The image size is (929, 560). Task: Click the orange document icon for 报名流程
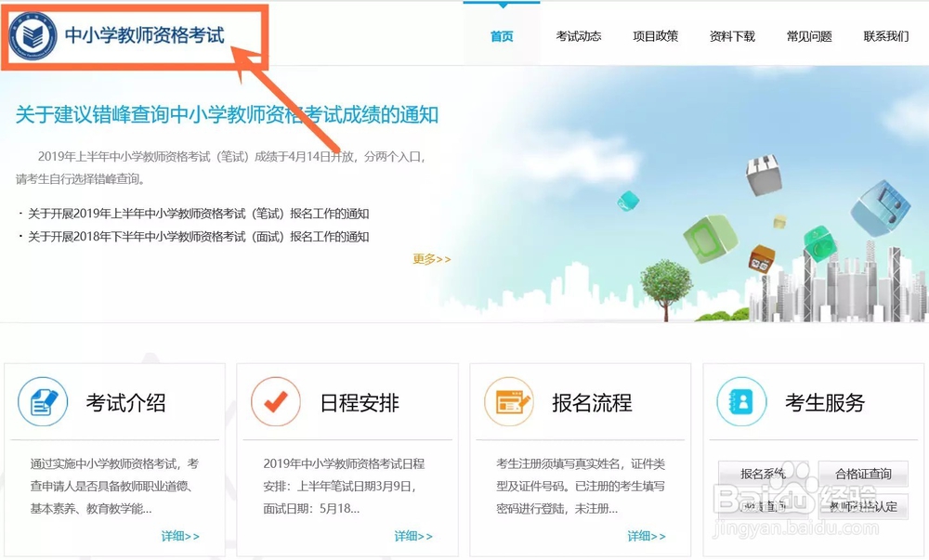point(508,401)
